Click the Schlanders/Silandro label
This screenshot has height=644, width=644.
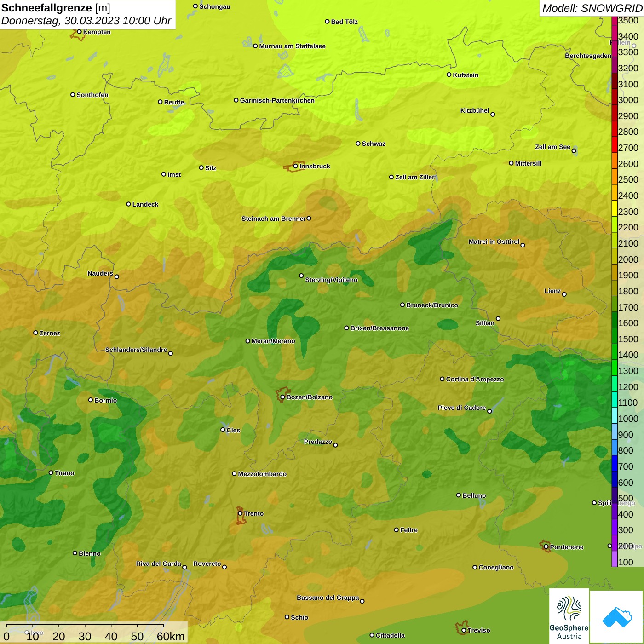coord(136,350)
